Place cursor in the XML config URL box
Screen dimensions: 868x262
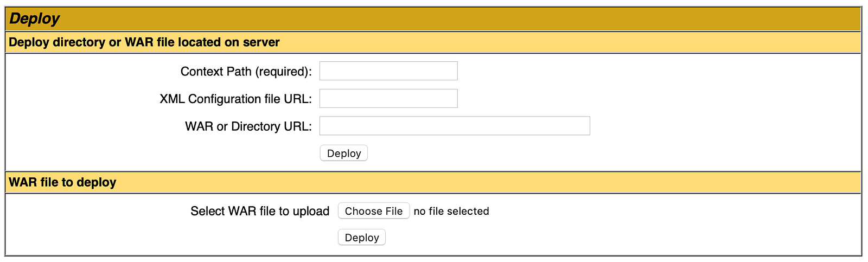(388, 99)
